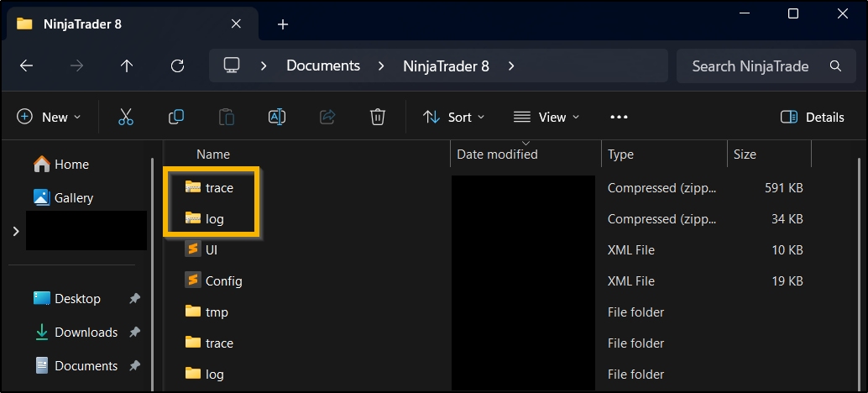The height and width of the screenshot is (393, 868).
Task: Click the 591 KB size cell
Action: pos(783,188)
